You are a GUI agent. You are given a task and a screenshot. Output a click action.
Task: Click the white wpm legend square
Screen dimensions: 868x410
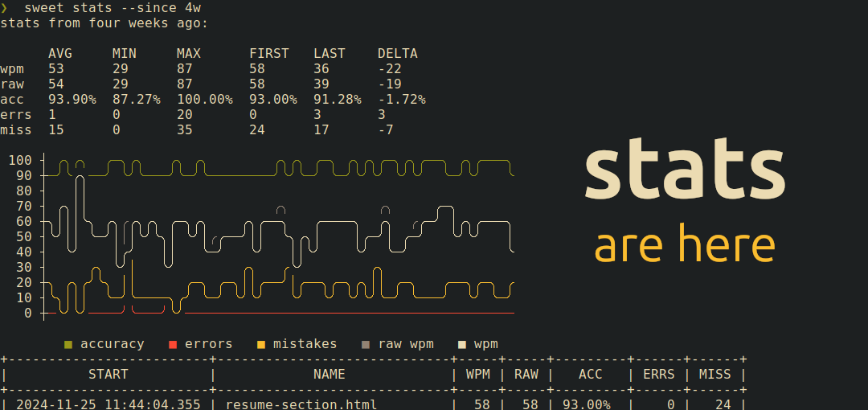(x=462, y=345)
